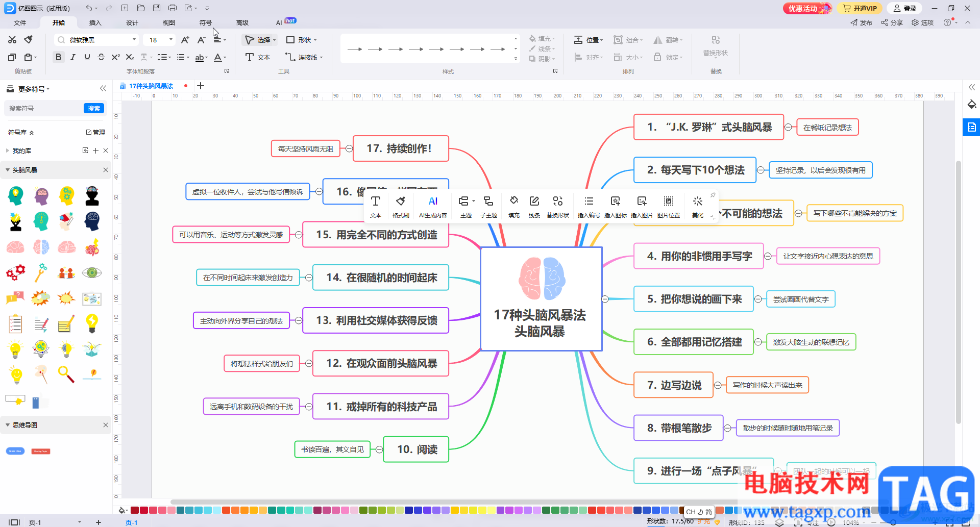Open the 插入 ribbon tab
Viewport: 980px width, 527px height.
[95, 22]
